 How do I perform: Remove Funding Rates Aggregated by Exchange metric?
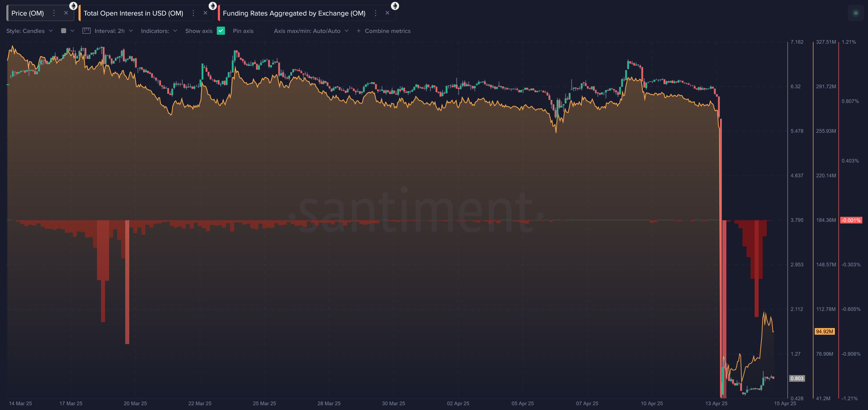pos(388,13)
